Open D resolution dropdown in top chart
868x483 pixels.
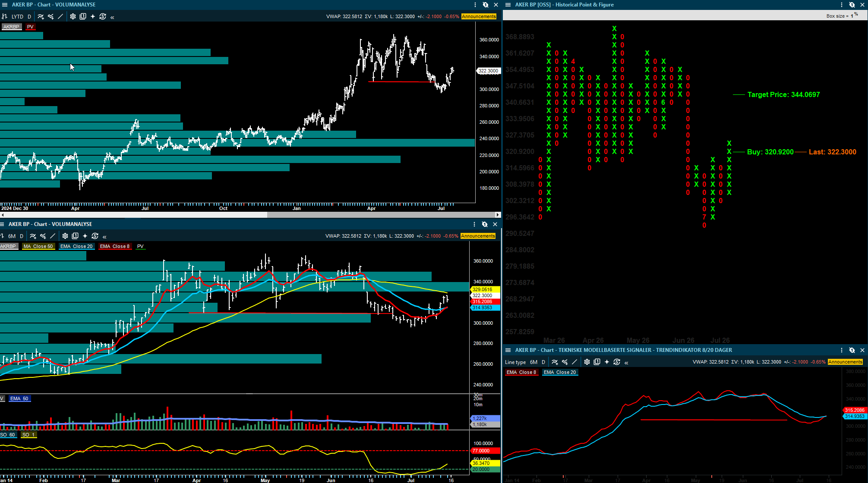click(29, 16)
